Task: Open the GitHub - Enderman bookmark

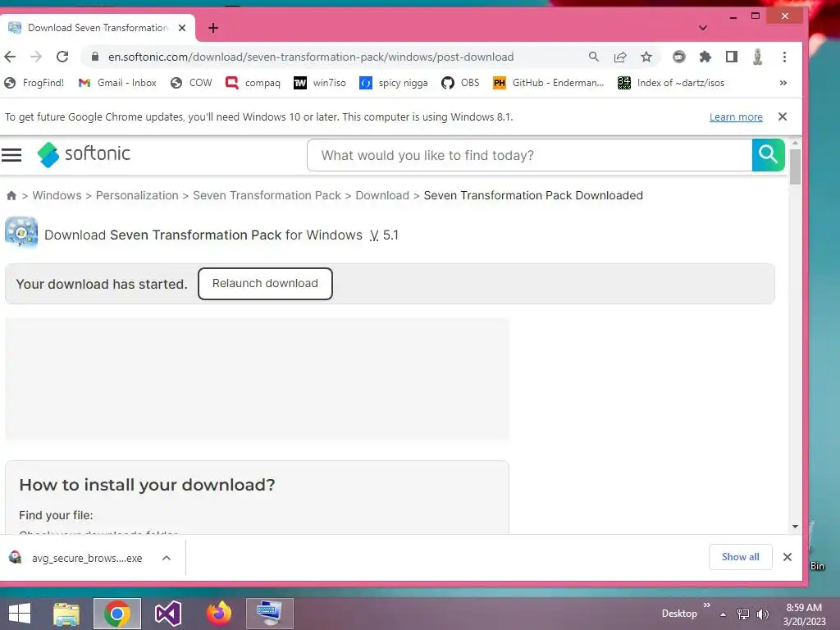Action: pyautogui.click(x=549, y=83)
